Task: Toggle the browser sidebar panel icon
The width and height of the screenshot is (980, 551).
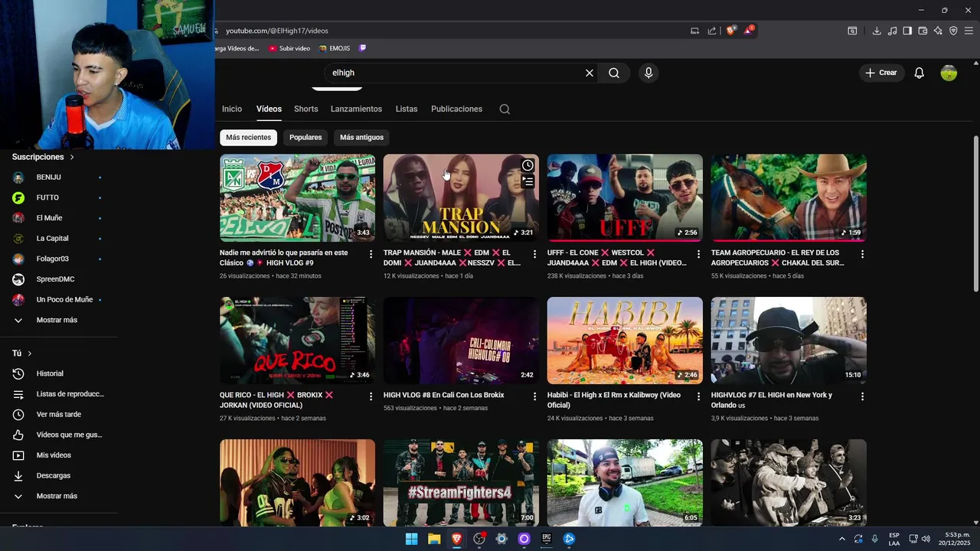Action: [907, 31]
